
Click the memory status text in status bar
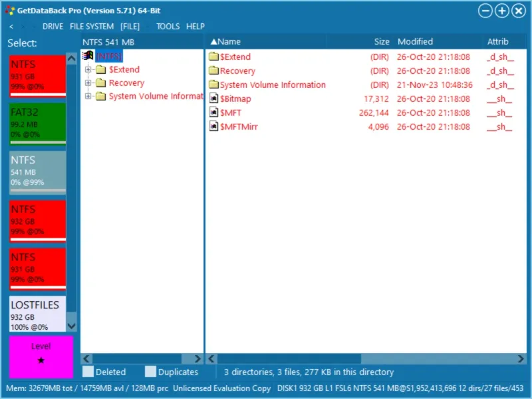tap(87, 388)
